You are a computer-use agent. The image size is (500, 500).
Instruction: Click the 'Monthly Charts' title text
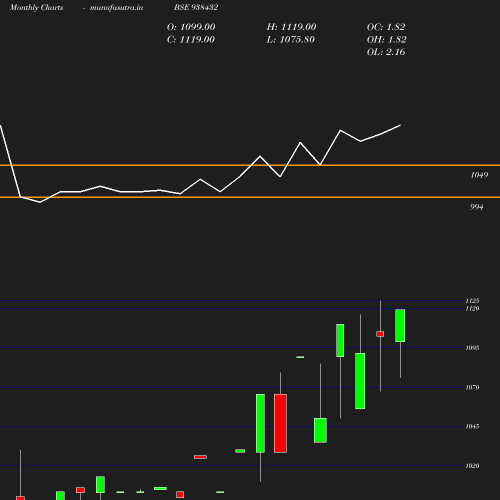click(x=37, y=8)
